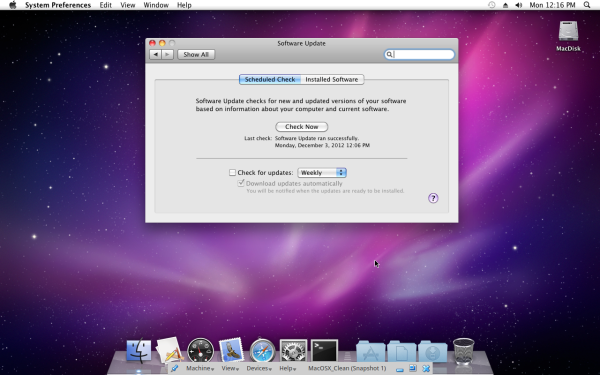Expand the Machine menu on the VM toolbar

coord(200,368)
